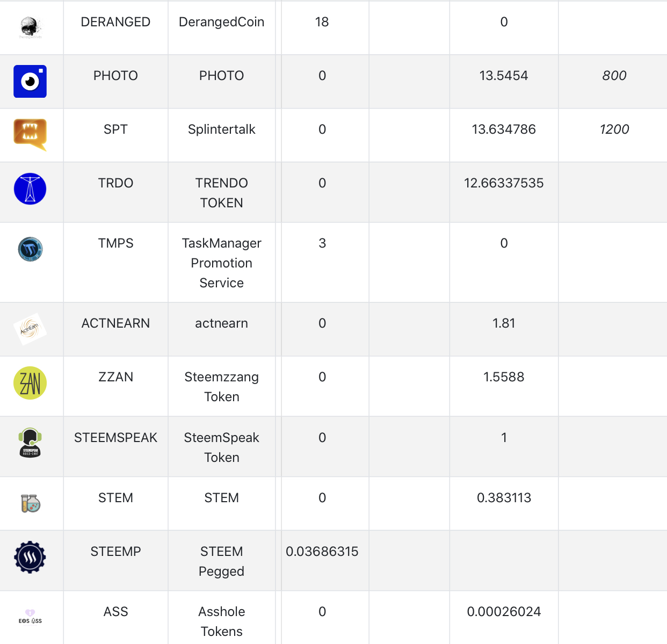
Task: Click the ActnEarn token logo
Action: [x=30, y=329]
